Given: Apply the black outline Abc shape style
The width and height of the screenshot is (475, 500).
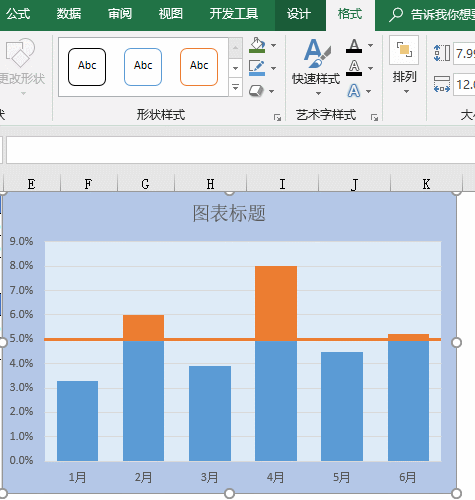Looking at the screenshot, I should pos(87,67).
